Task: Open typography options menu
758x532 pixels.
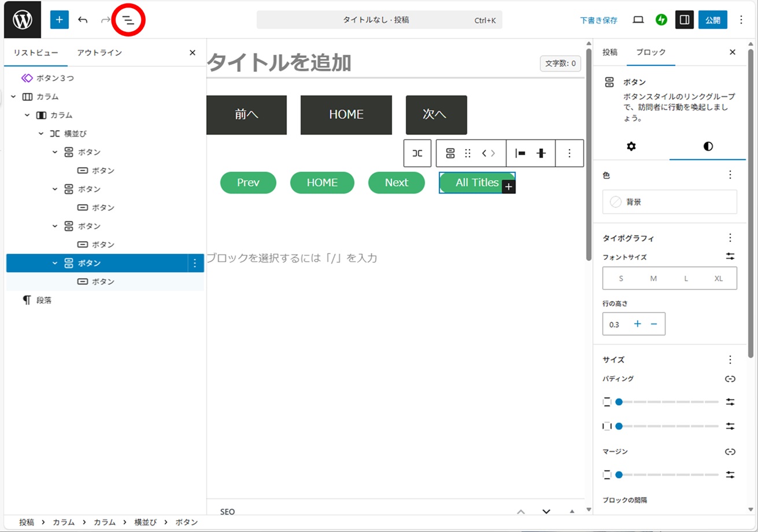Action: pyautogui.click(x=730, y=238)
